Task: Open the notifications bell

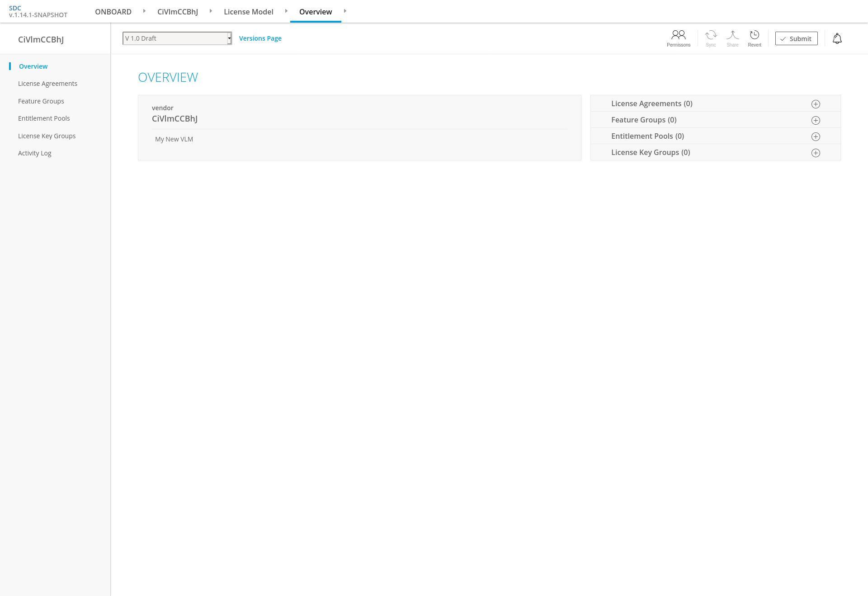Action: pyautogui.click(x=837, y=39)
